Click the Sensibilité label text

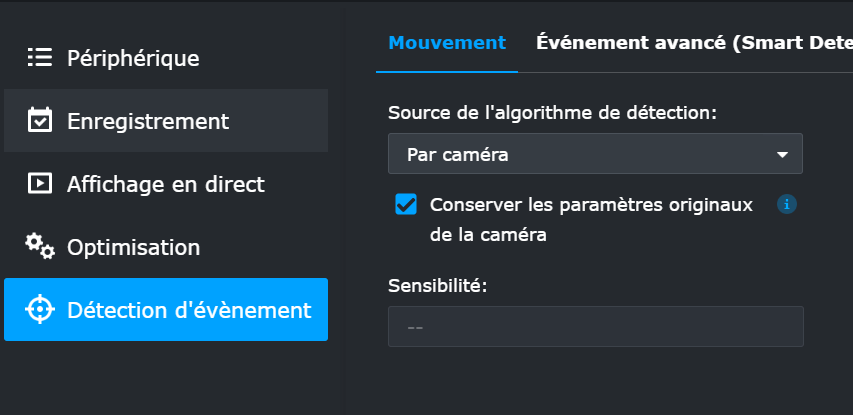437,286
